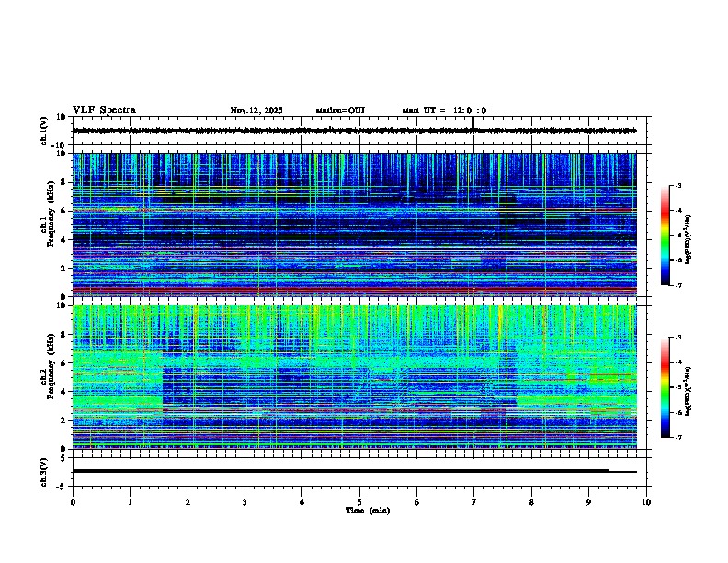The width and height of the screenshot is (728, 563).
Task: Click ch.1 spectrogram "6" kHz tick label
Action: click(64, 211)
